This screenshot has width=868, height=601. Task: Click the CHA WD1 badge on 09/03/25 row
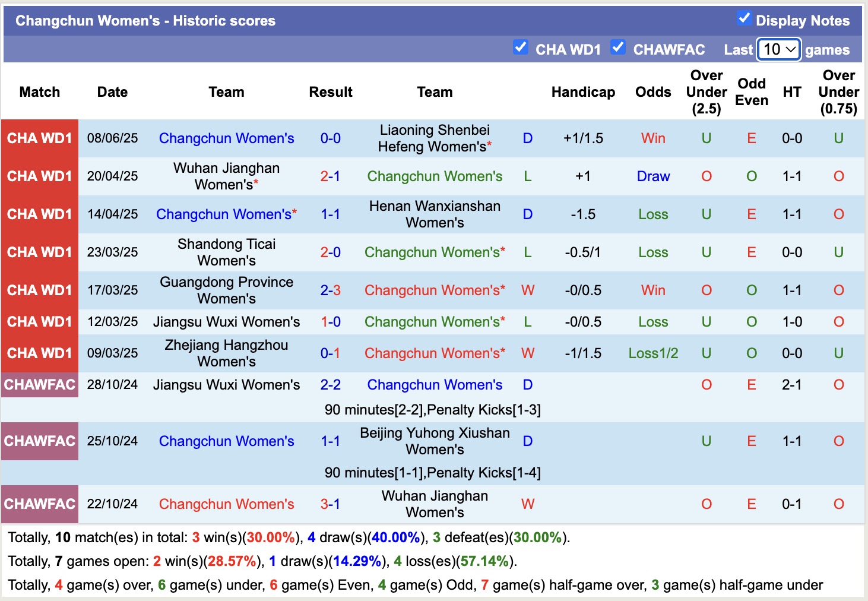[x=39, y=353]
